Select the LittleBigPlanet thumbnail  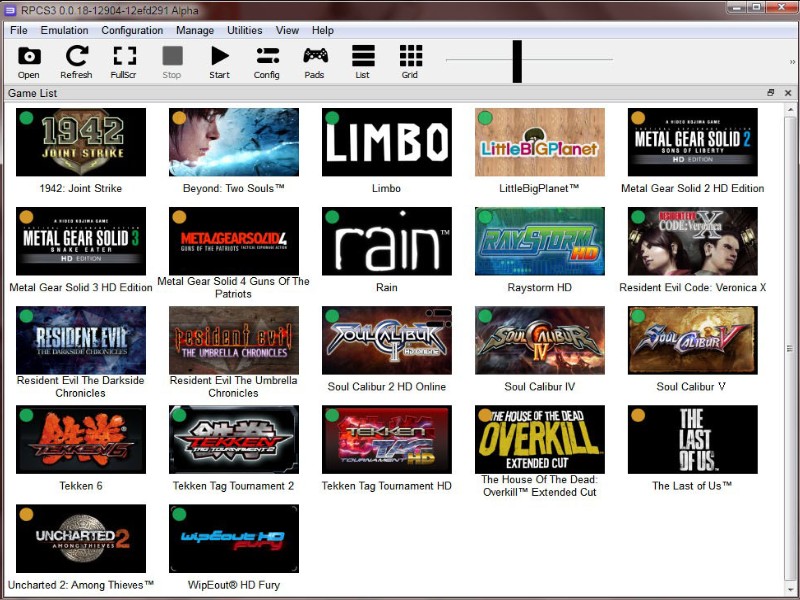pos(540,142)
